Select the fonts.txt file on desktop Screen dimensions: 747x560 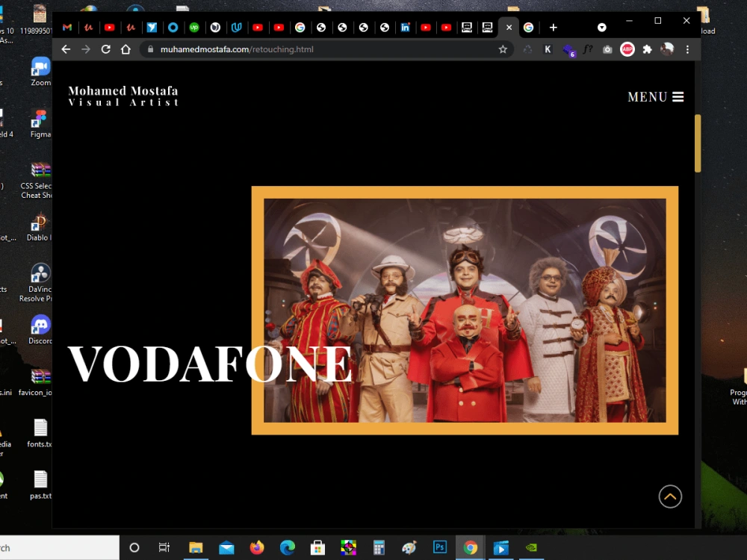[40, 433]
